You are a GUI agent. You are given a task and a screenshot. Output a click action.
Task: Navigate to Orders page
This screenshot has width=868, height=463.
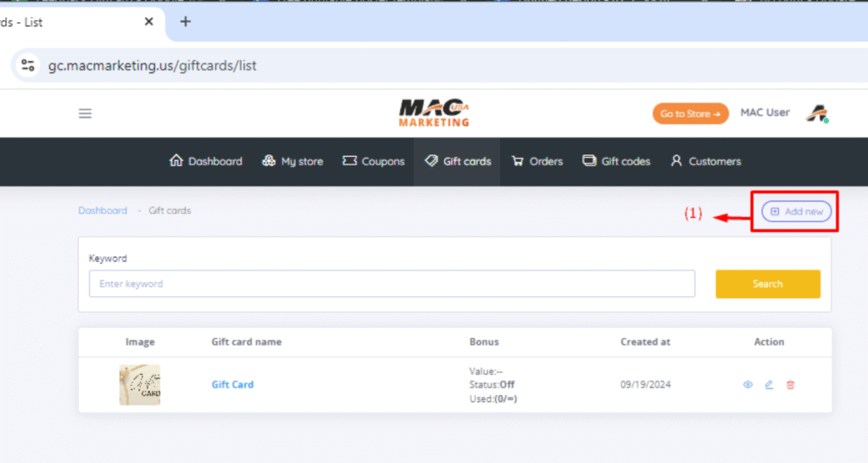coord(537,161)
